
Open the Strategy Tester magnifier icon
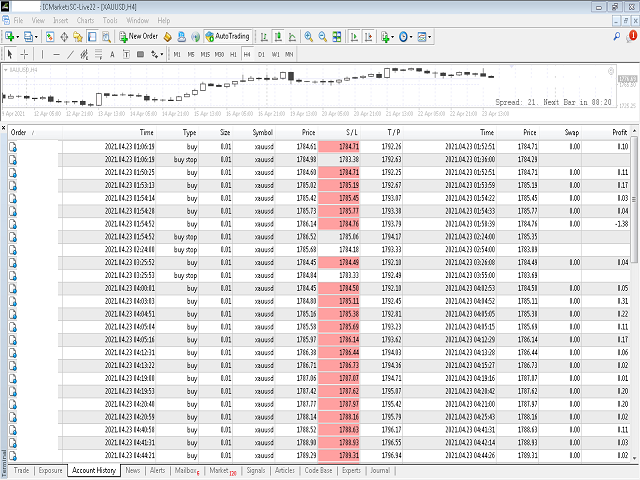click(x=106, y=37)
